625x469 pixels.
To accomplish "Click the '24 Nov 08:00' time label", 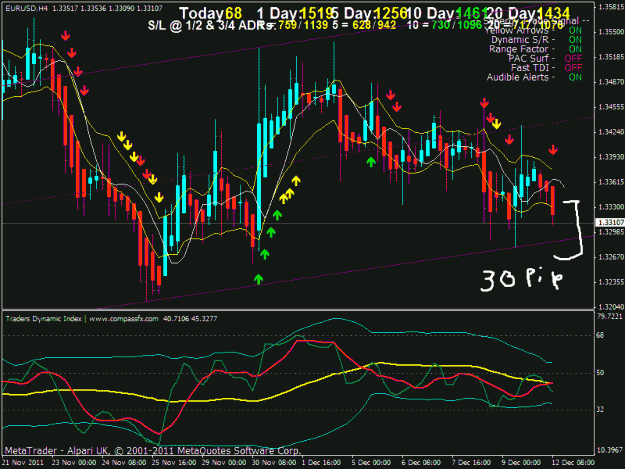I will (124, 462).
